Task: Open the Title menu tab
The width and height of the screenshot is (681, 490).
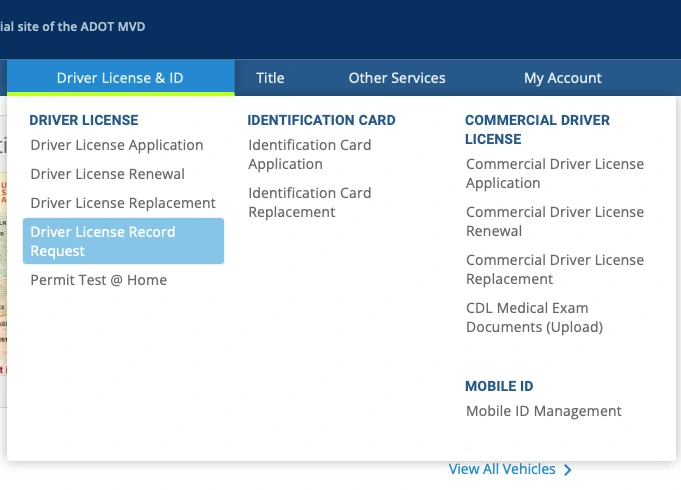Action: 270,78
